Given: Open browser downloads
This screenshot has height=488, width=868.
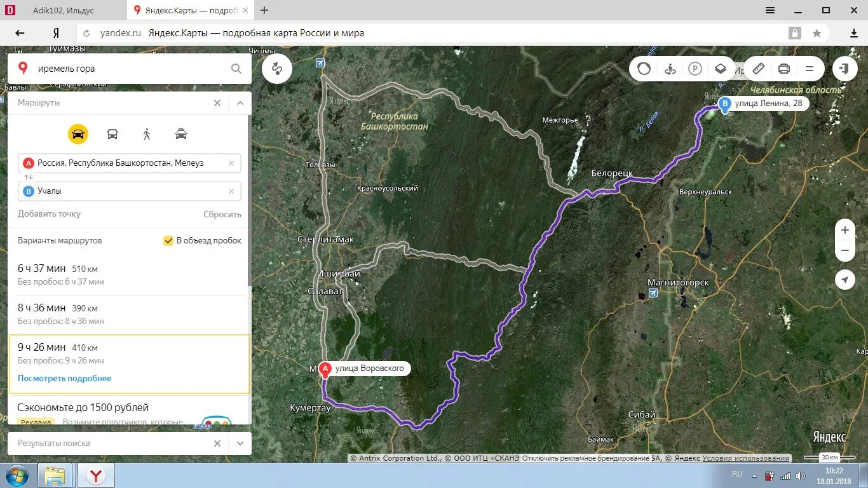Looking at the screenshot, I should [854, 33].
